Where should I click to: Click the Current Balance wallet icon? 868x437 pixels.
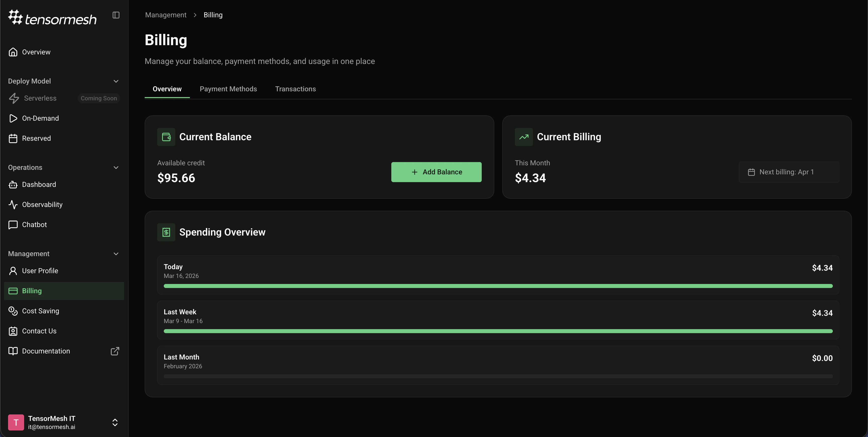coord(166,137)
